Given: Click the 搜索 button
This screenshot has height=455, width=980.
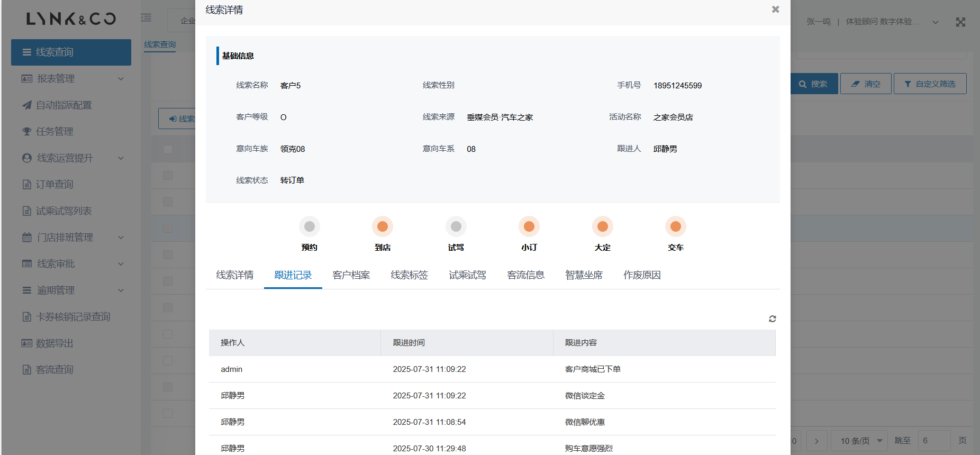Looking at the screenshot, I should coord(814,84).
